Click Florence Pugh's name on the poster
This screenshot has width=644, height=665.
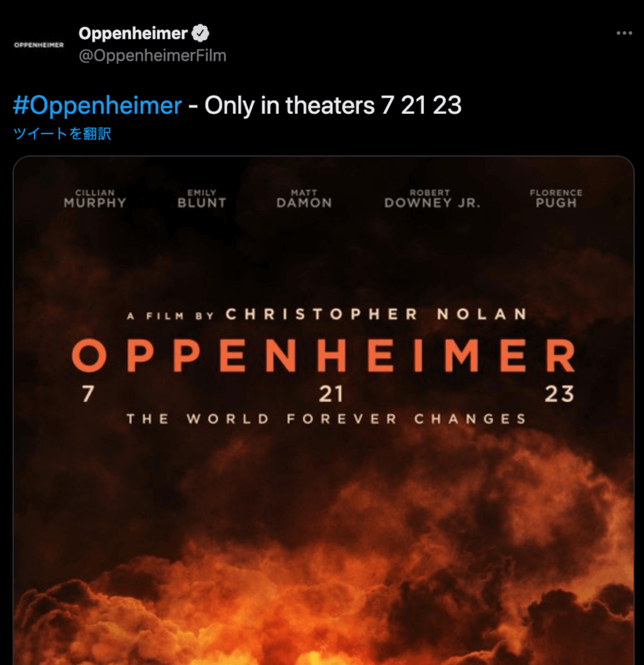[556, 199]
